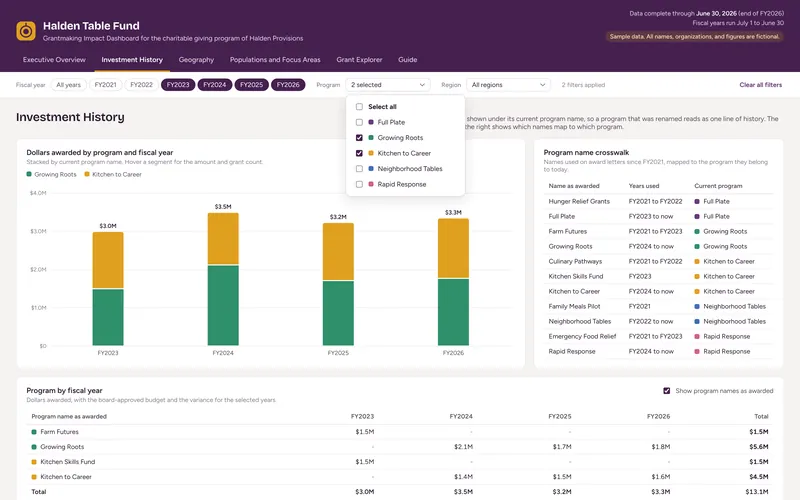This screenshot has height=500, width=800.
Task: Click the Total column header in bottom table
Action: [x=761, y=417]
